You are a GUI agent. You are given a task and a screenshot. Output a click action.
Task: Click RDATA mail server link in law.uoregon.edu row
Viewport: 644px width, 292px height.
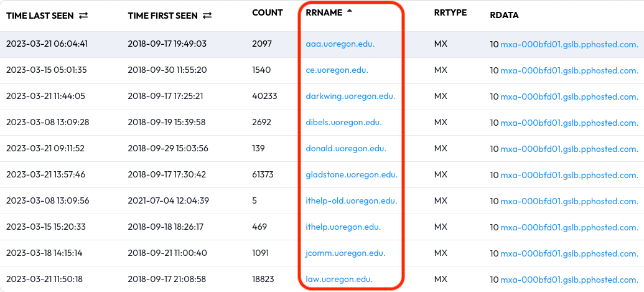coord(570,280)
